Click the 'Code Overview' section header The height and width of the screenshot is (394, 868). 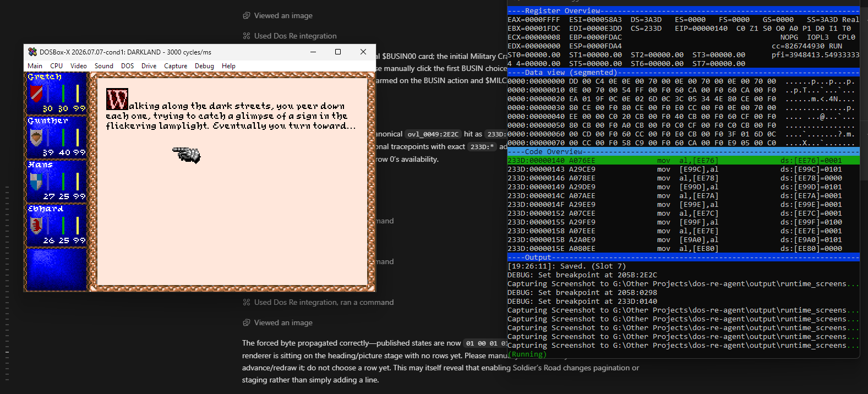[683, 151]
